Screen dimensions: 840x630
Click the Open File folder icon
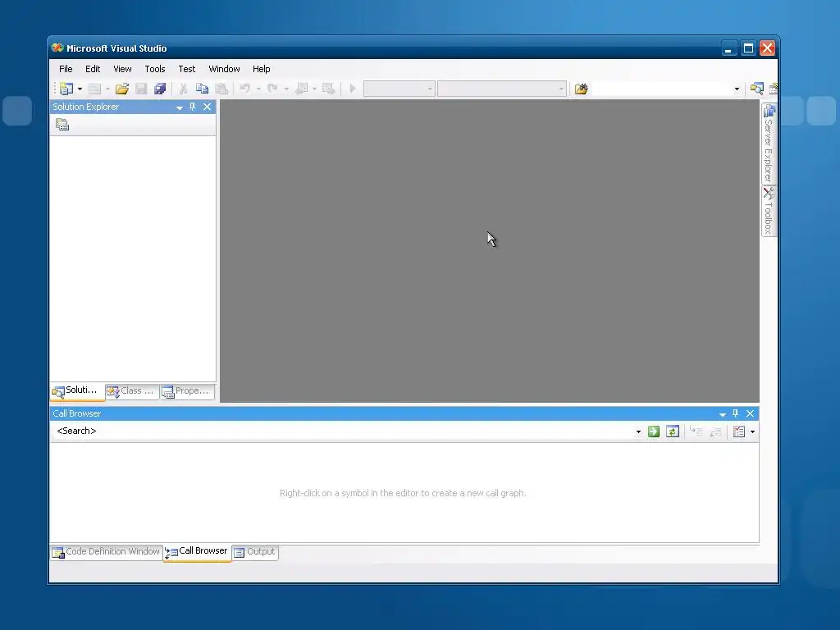click(x=122, y=89)
